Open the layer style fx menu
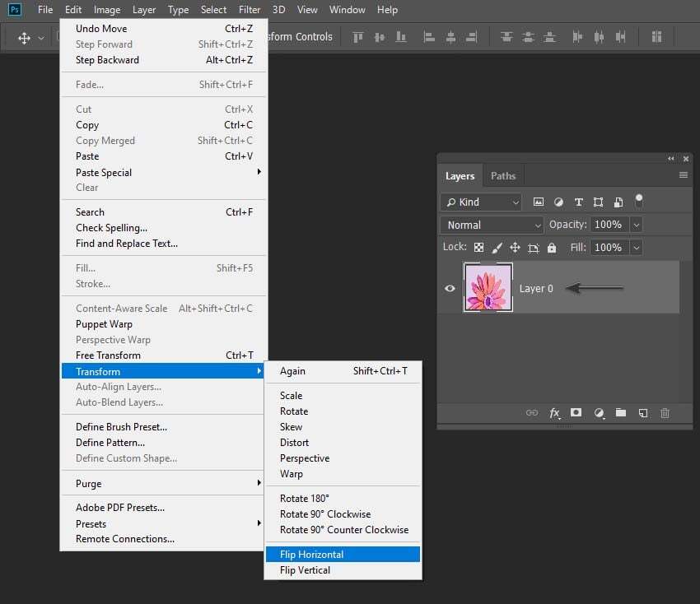Viewport: 700px width, 604px height. point(554,413)
